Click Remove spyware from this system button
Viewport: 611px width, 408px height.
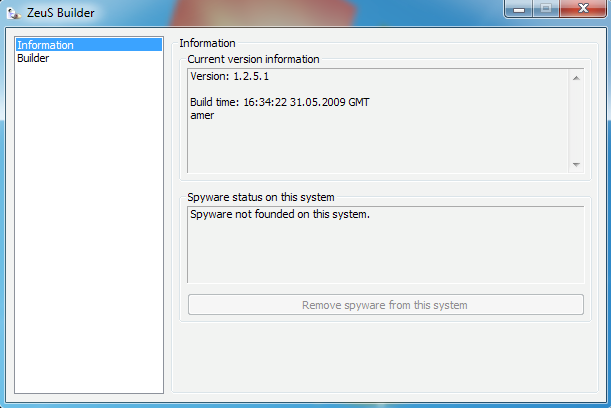(x=386, y=305)
